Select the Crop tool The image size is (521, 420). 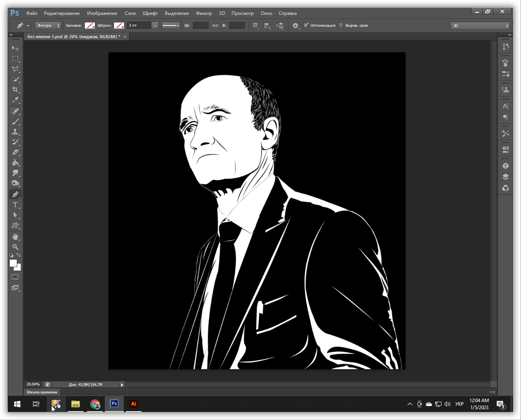tap(15, 89)
